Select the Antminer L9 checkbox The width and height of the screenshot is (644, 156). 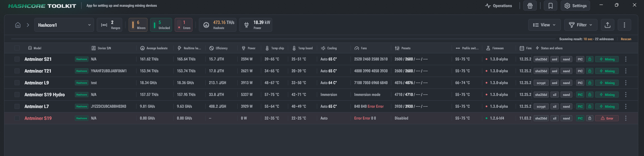17,83
